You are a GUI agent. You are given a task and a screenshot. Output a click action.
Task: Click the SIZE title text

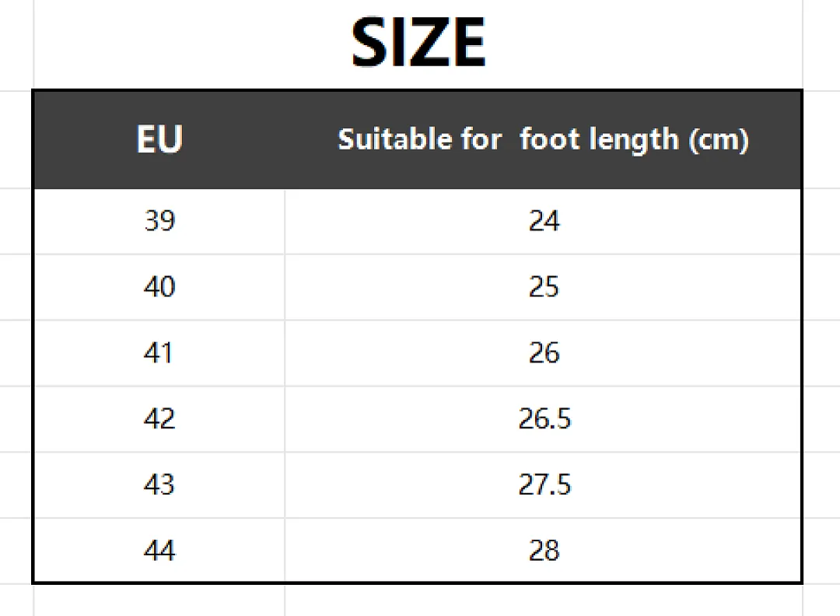[418, 42]
